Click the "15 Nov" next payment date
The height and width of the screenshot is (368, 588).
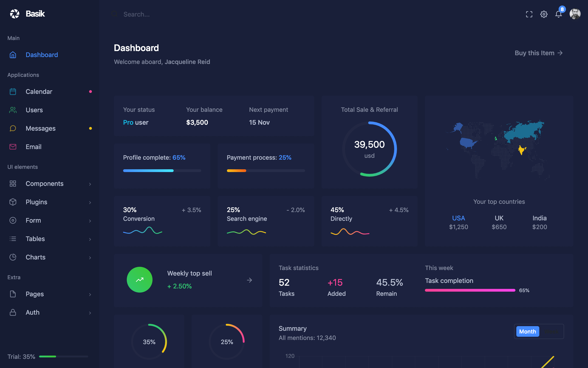pos(259,122)
